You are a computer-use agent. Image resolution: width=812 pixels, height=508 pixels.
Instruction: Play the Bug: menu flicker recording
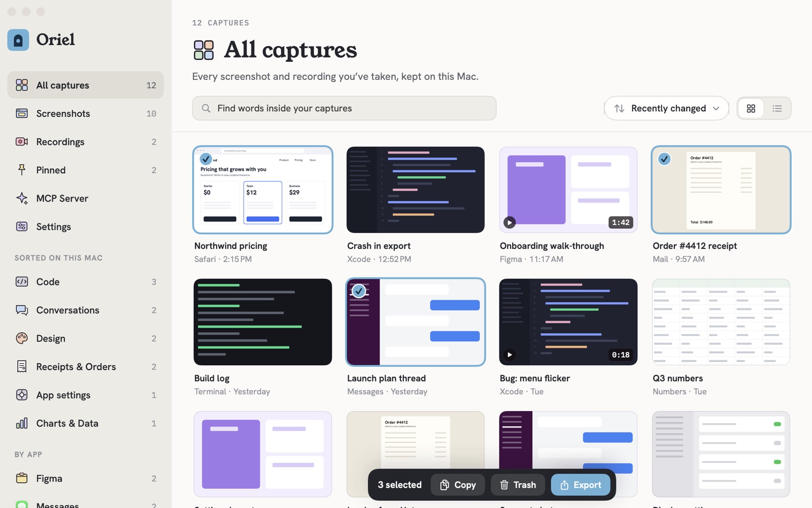pos(510,355)
